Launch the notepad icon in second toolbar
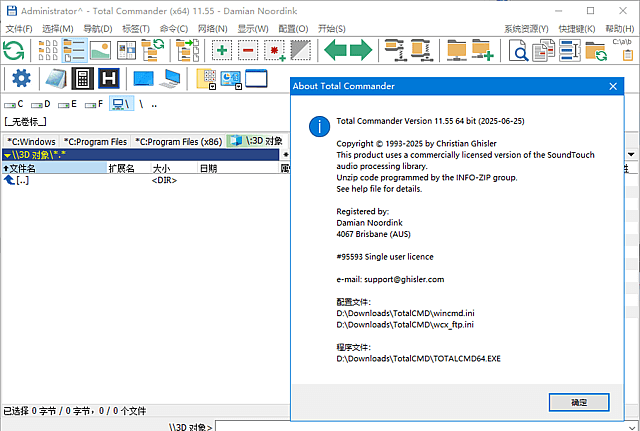Viewport: 640px width, 431px height. (x=56, y=79)
